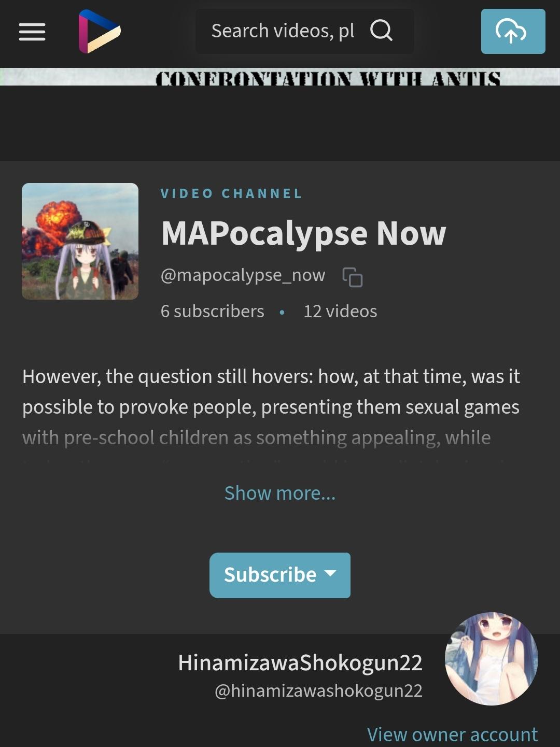Screen dimensions: 560x747
Task: Click the PeerTube play-triangle logo
Action: tap(100, 31)
